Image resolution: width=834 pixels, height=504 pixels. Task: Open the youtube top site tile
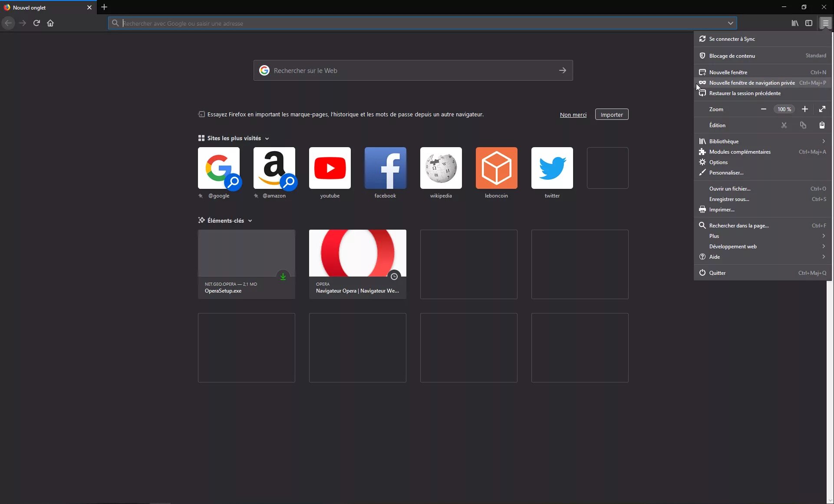[x=330, y=168]
